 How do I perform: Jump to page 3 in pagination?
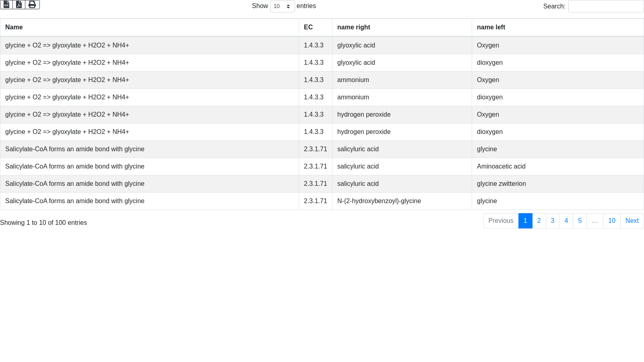553,221
